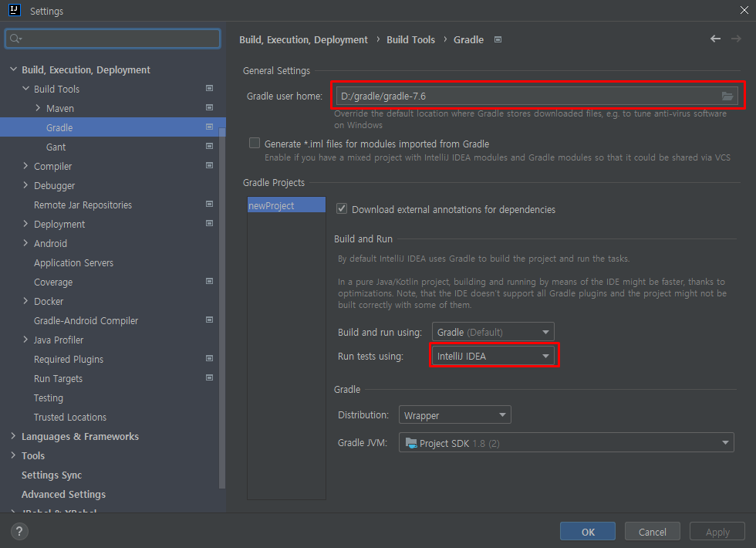Viewport: 756px width, 548px height.
Task: Expand the Tools tree node
Action: tap(14, 455)
